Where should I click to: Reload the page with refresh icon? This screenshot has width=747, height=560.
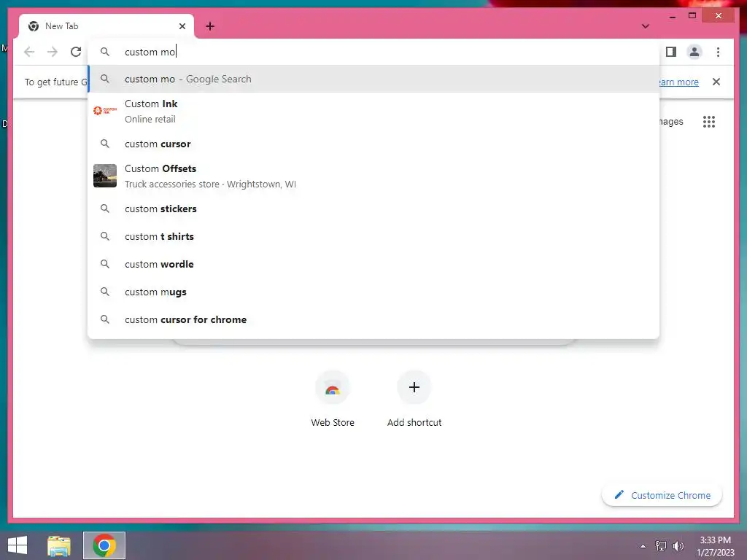[x=76, y=52]
